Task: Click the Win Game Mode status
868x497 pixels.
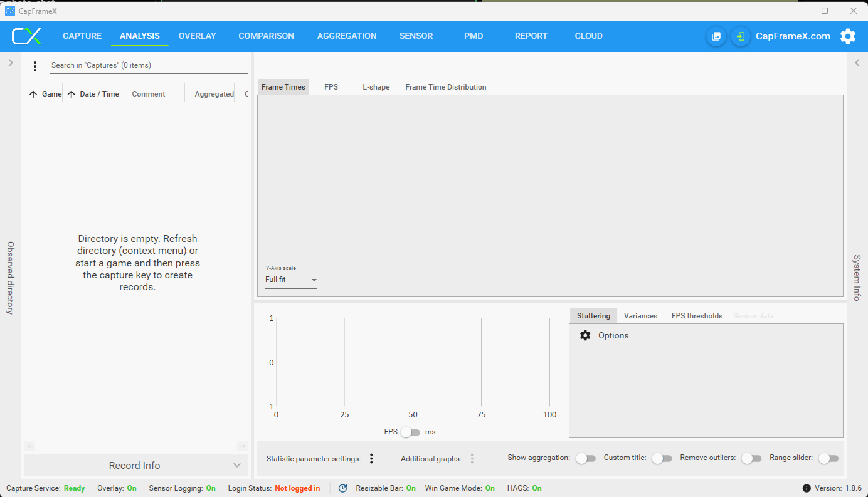Action: 460,488
